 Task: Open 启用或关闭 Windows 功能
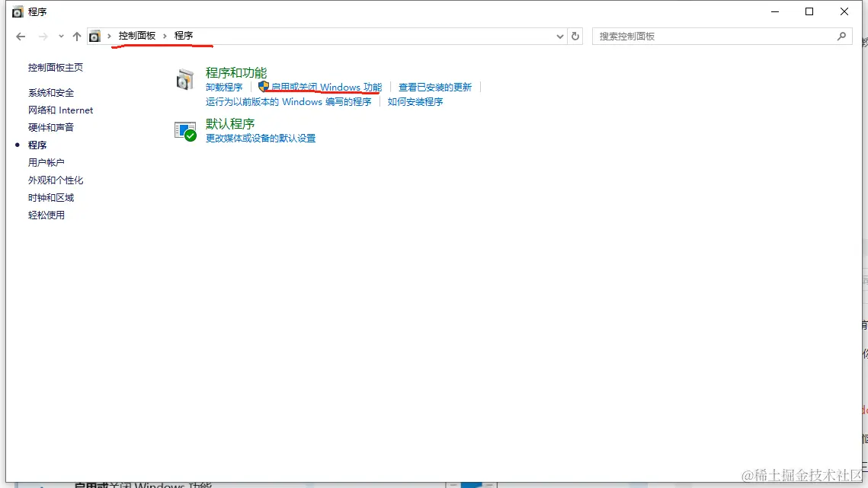tap(326, 88)
